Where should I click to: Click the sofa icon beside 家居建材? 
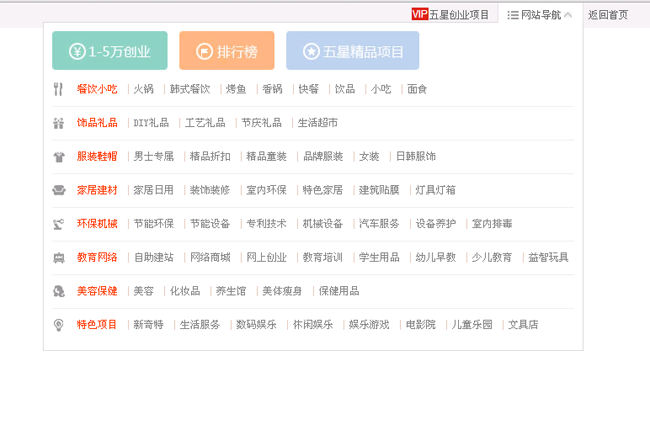58,190
